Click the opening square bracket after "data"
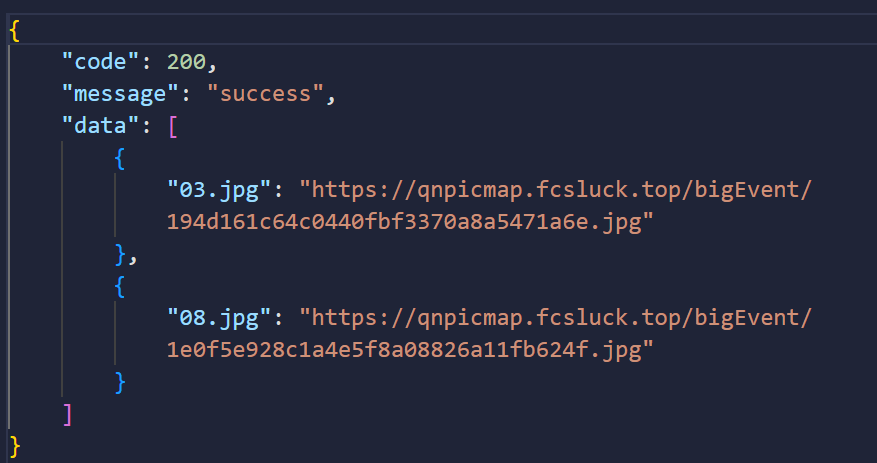 click(x=173, y=127)
